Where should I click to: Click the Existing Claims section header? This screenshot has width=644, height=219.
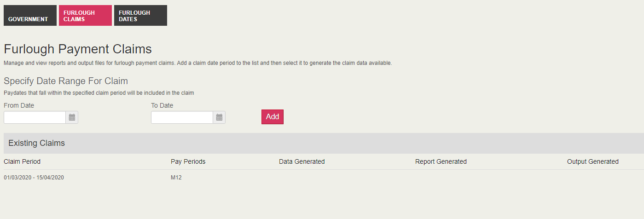pyautogui.click(x=37, y=143)
